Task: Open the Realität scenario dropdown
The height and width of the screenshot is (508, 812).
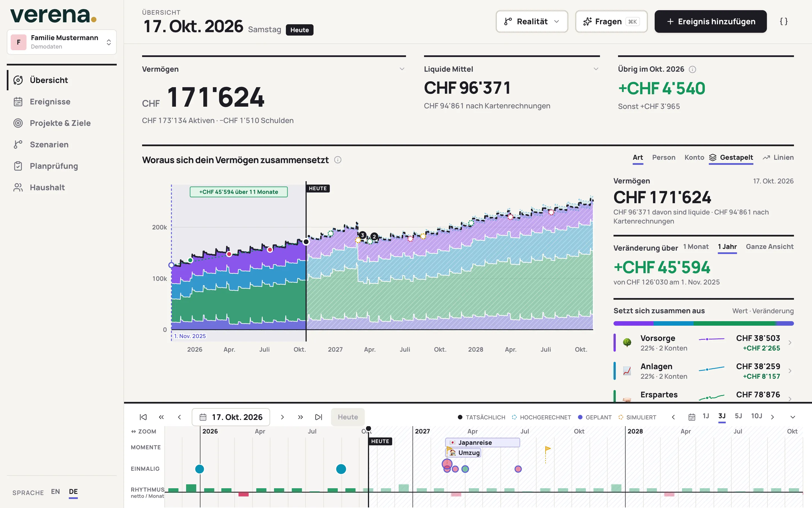Action: [x=532, y=21]
